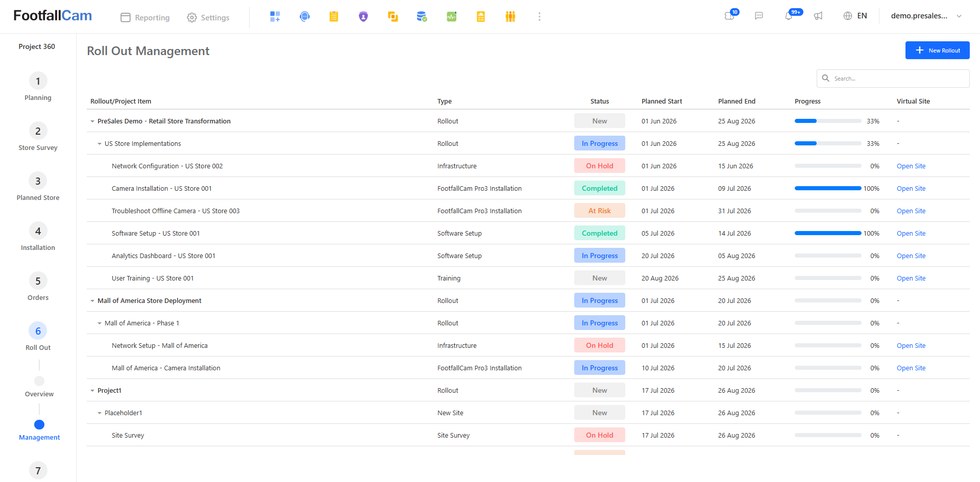The height and width of the screenshot is (482, 980).
Task: Select the Analytics Dashboard - US Store 001 row
Action: [528, 256]
